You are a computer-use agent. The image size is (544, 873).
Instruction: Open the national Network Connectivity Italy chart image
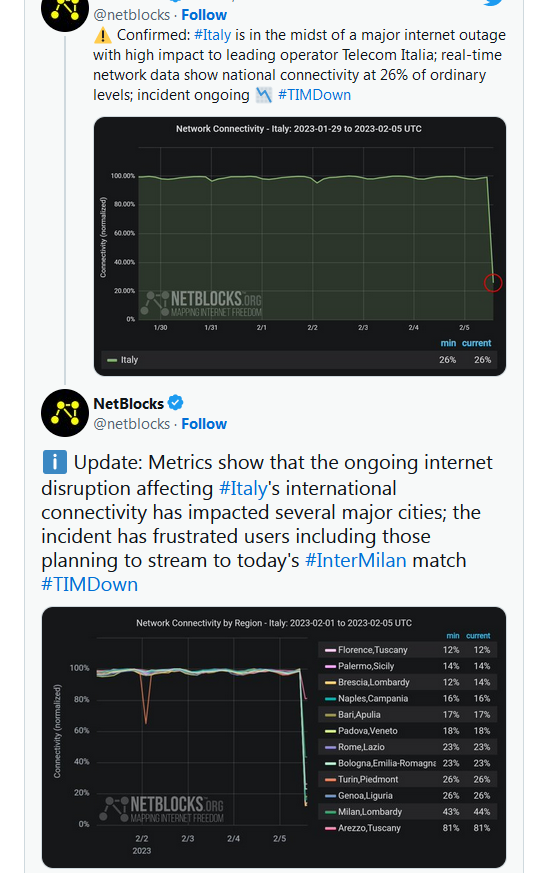click(300, 246)
